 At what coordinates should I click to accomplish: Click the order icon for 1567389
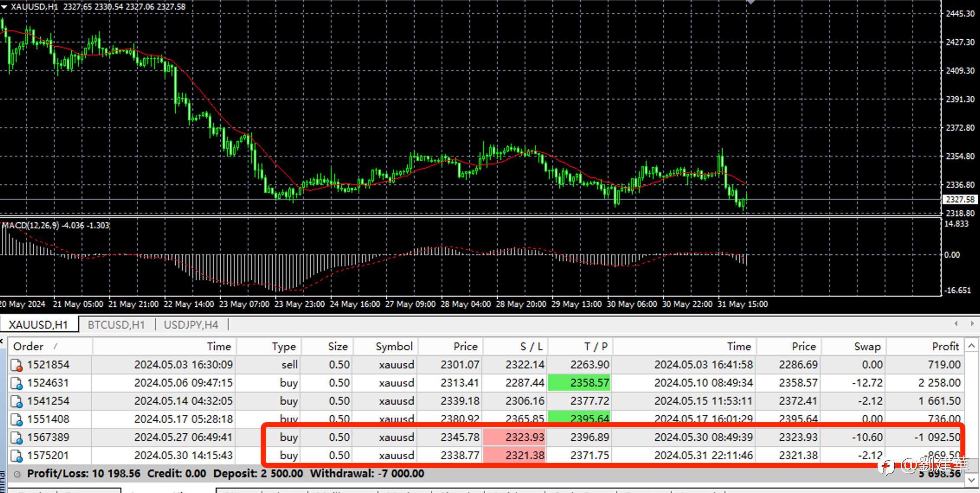tap(16, 438)
